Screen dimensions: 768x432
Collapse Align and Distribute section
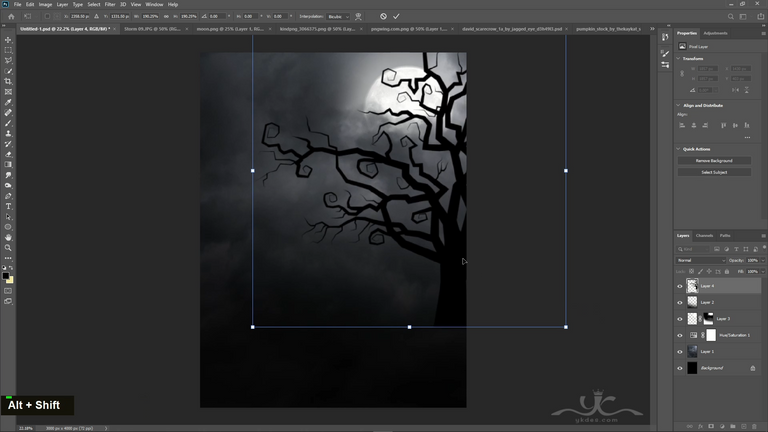(678, 105)
